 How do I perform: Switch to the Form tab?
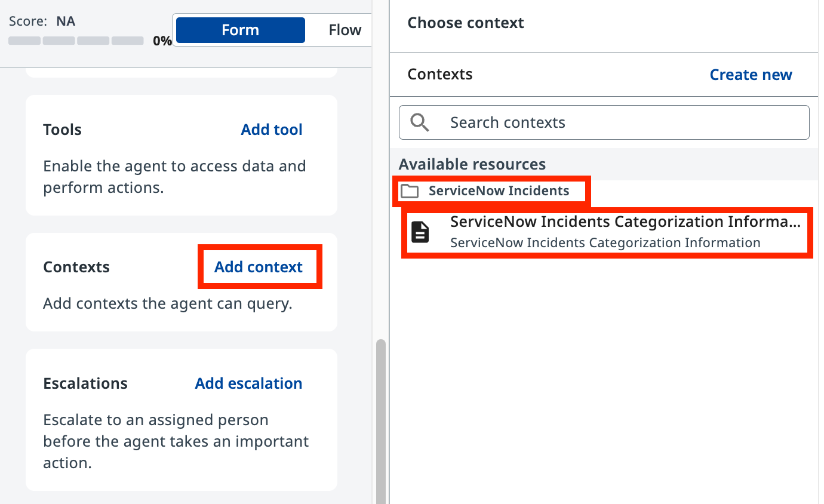241,30
